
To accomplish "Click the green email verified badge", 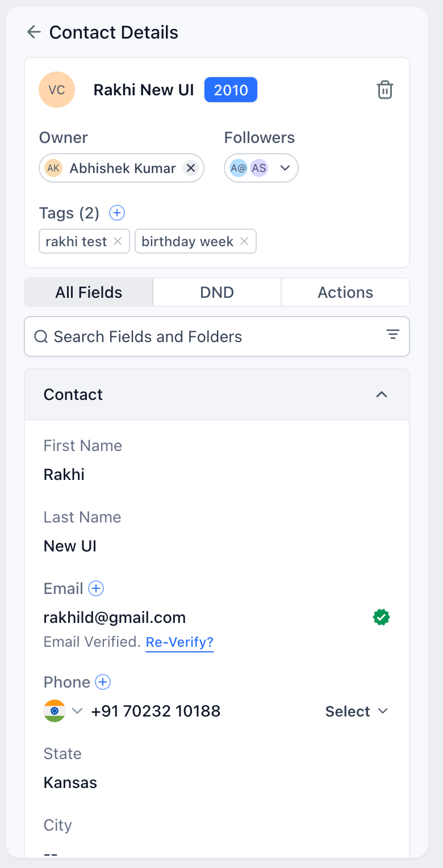I will pos(381,617).
